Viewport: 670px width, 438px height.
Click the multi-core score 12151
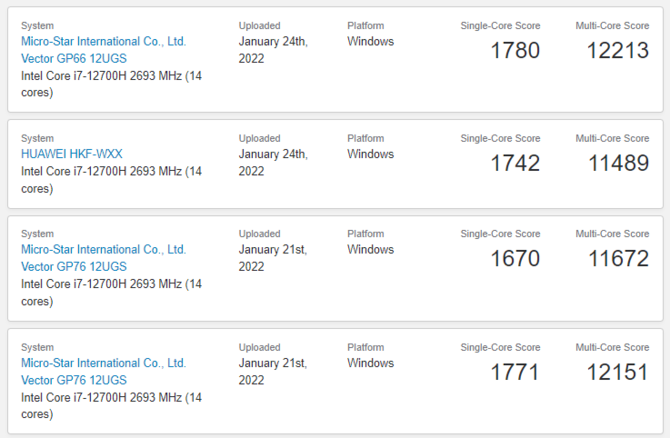click(x=618, y=372)
